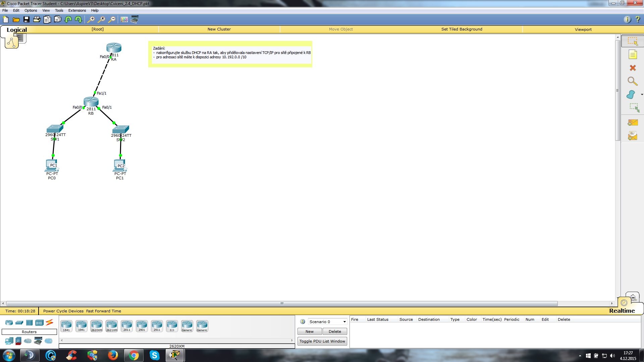Viewport: 644px width, 362px height.
Task: Pick the 1841 router model
Action: pyautogui.click(x=66, y=326)
